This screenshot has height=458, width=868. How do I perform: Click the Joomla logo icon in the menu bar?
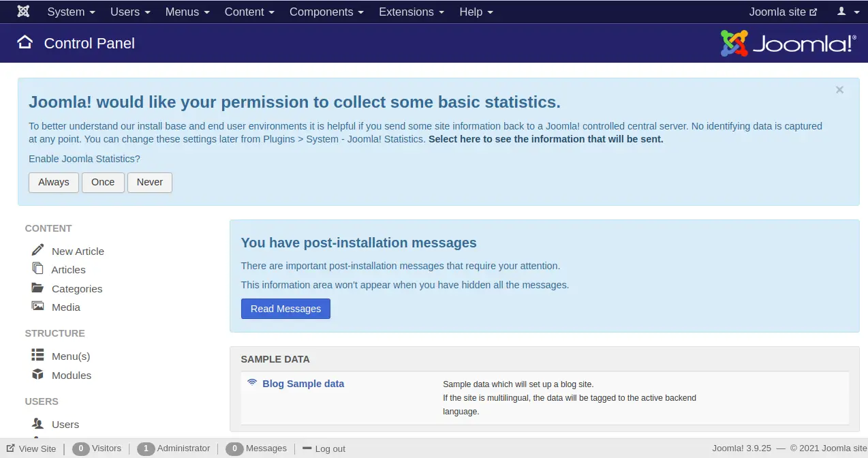click(23, 12)
